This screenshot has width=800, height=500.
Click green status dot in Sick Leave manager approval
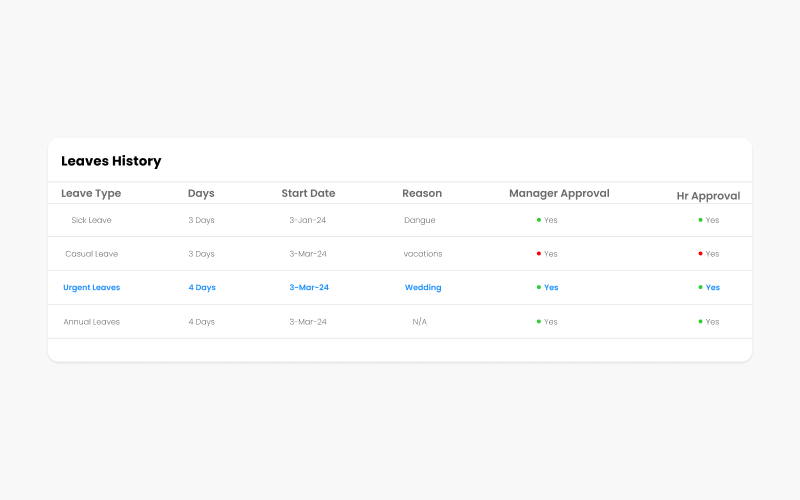[539, 220]
